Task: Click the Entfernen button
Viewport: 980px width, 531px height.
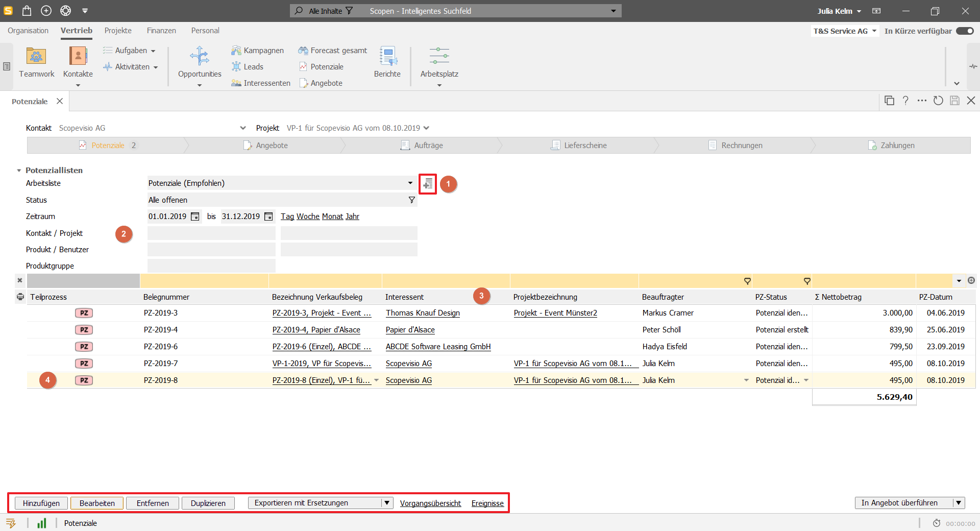Action: pyautogui.click(x=153, y=503)
